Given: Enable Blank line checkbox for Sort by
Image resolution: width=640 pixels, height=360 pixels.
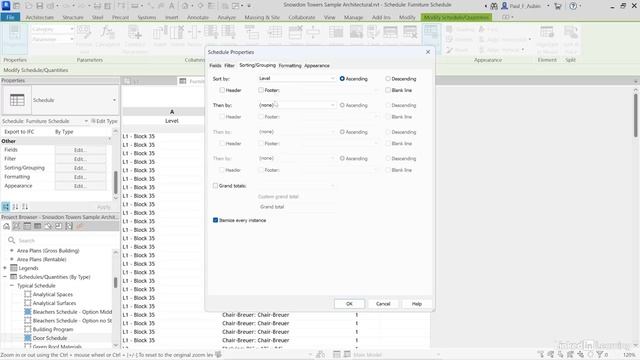Looking at the screenshot, I should (x=388, y=90).
